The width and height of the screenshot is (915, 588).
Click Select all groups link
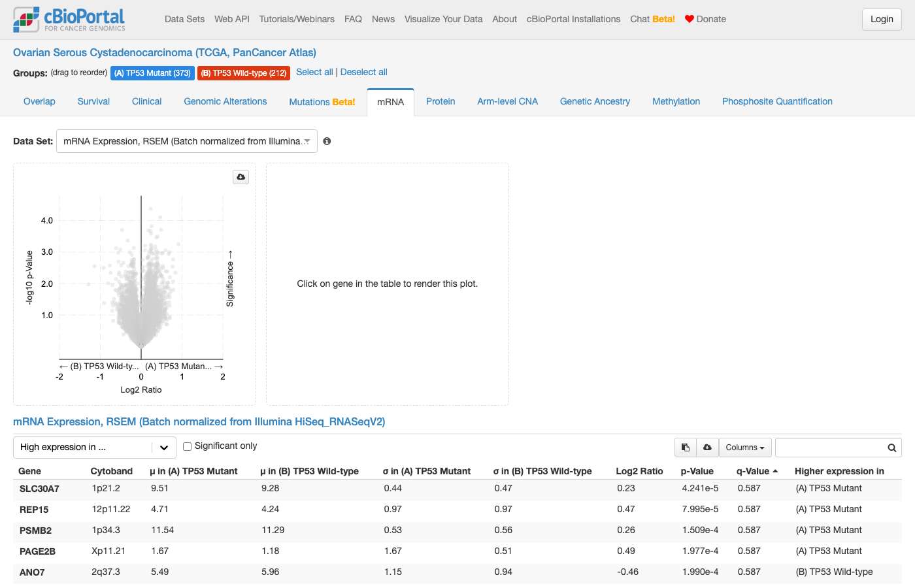(314, 72)
